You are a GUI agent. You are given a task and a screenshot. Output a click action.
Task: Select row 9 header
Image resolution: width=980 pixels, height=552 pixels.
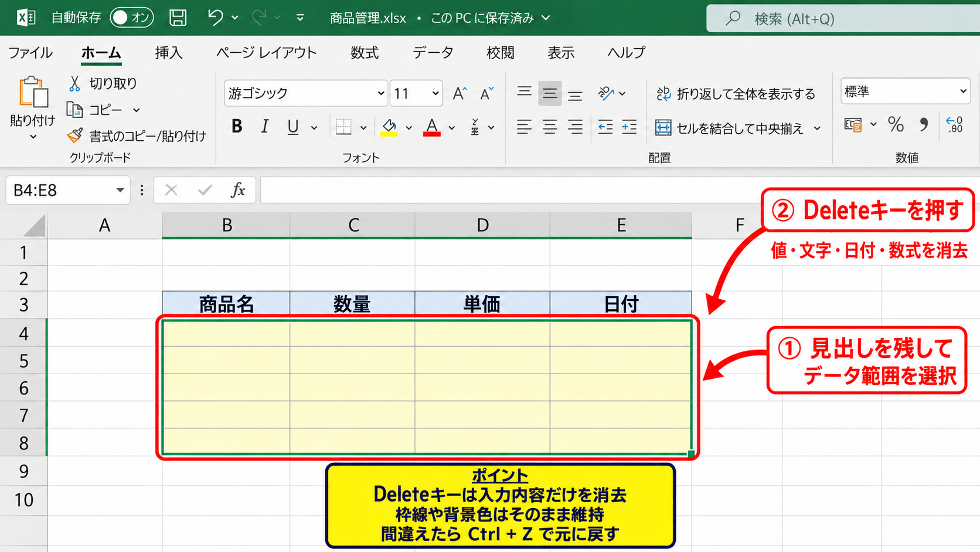pos(23,472)
